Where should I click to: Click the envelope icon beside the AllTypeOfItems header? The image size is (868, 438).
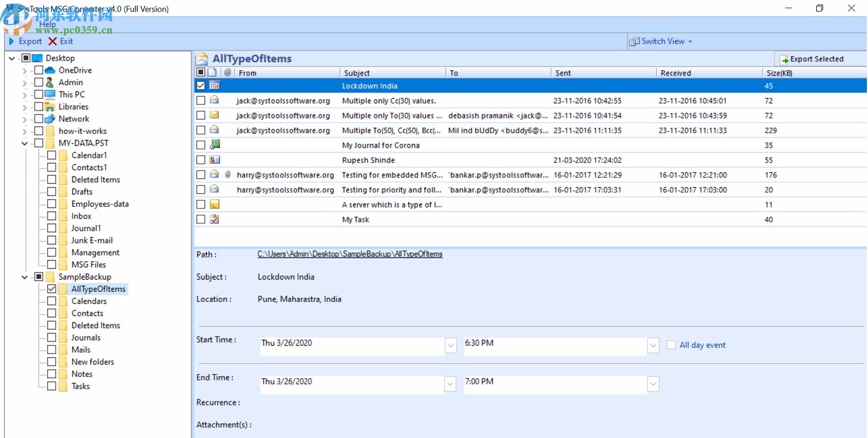201,58
